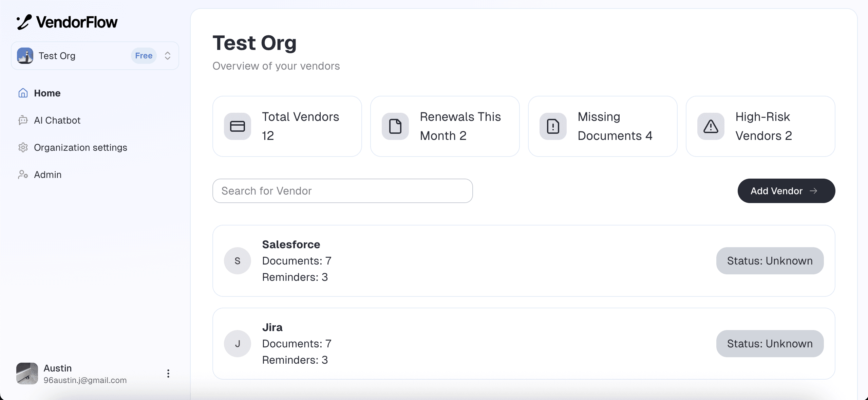Click the High-Risk Vendors warning triangle icon
The width and height of the screenshot is (868, 400).
click(x=711, y=126)
